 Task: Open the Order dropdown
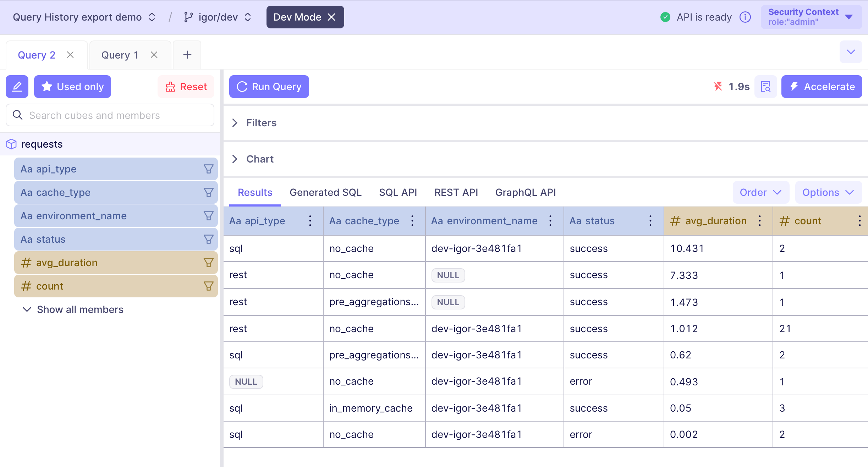pos(761,192)
